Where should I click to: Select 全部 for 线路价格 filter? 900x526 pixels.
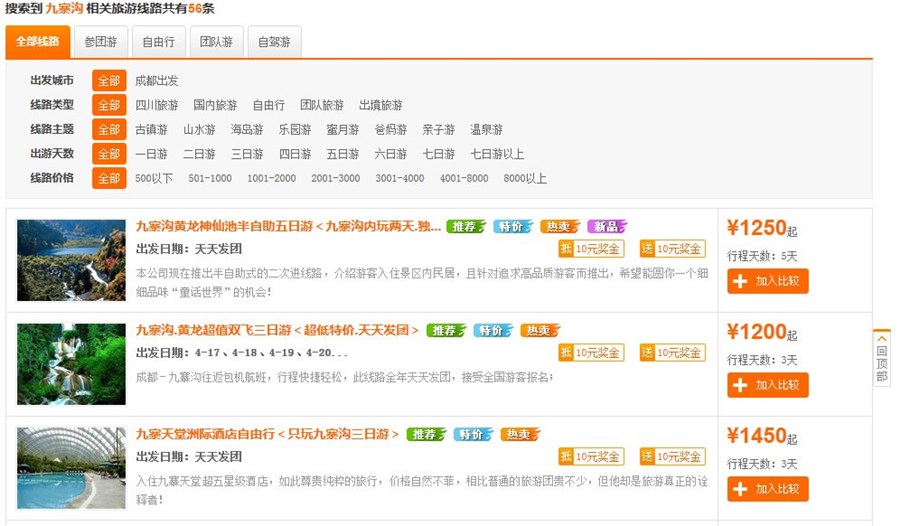coord(109,178)
